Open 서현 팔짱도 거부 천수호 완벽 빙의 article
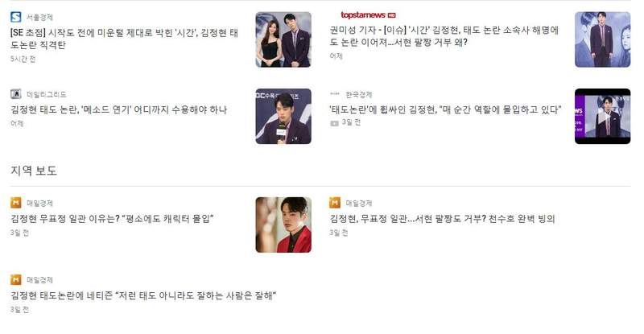This screenshot has height=334, width=644. [x=442, y=219]
